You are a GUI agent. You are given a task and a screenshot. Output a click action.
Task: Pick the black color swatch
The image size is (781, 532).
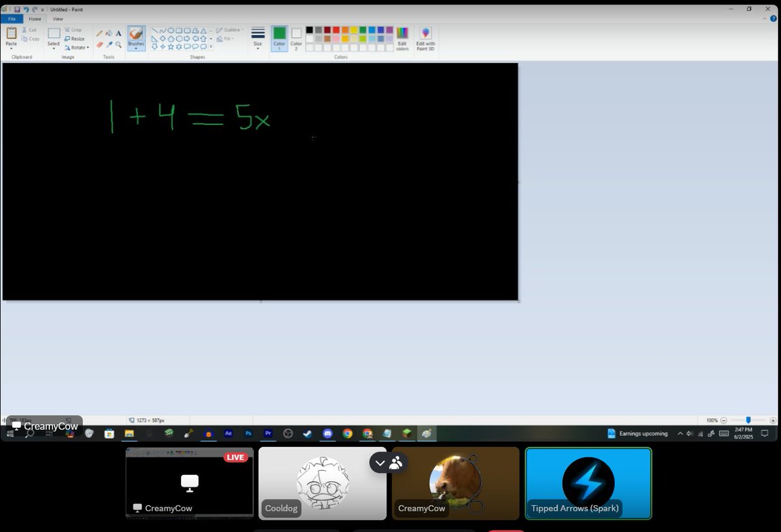(310, 30)
